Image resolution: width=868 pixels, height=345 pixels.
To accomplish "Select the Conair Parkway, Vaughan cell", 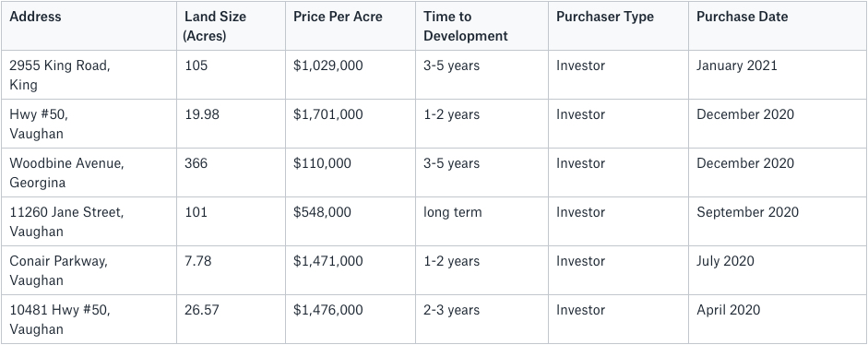I will point(89,270).
